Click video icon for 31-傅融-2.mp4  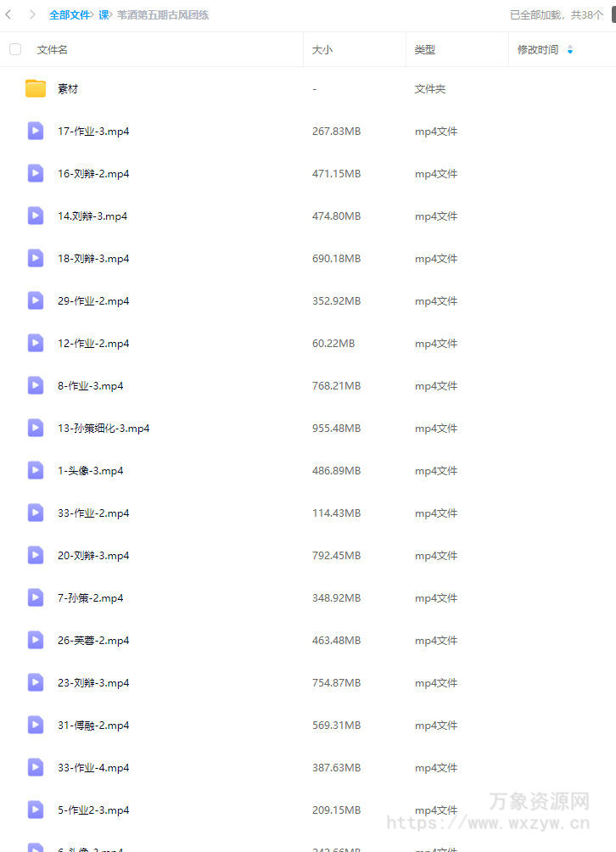[x=36, y=725]
